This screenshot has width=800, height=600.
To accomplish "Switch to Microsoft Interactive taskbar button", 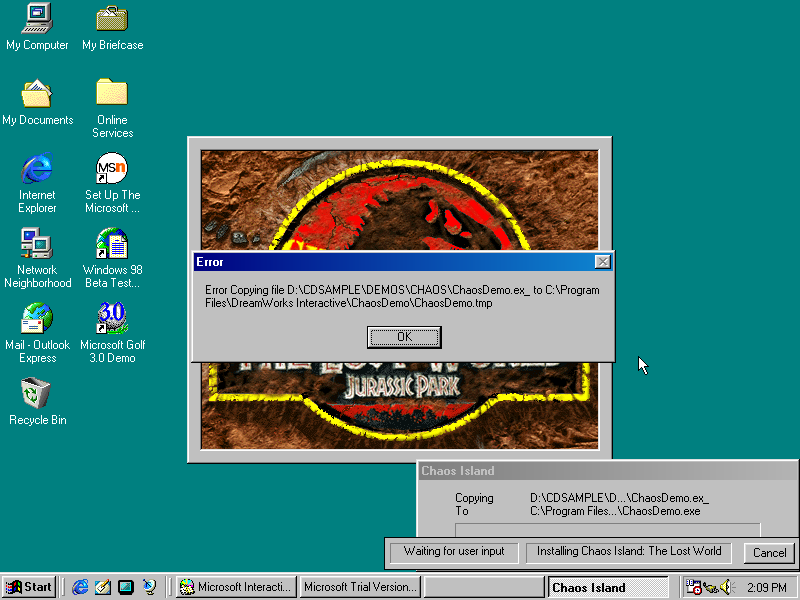I will coord(237,587).
